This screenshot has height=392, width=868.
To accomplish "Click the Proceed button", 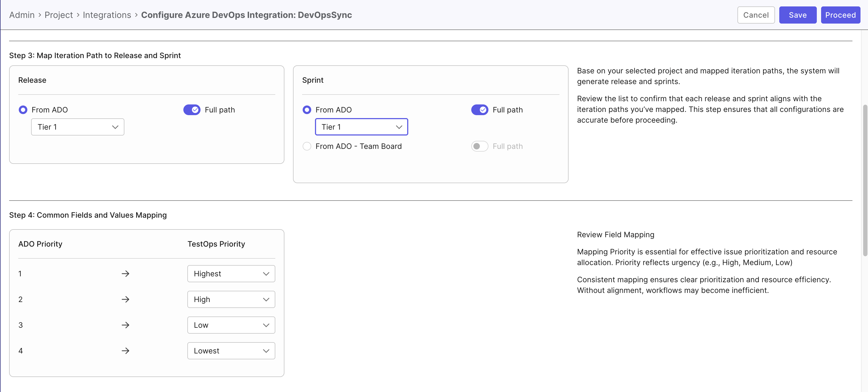I will [x=840, y=15].
